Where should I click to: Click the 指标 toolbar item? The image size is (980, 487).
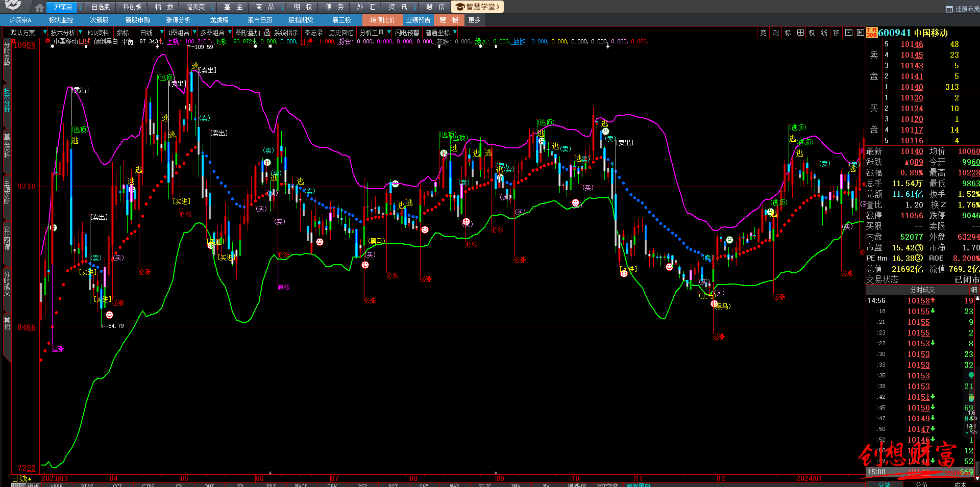(x=122, y=33)
